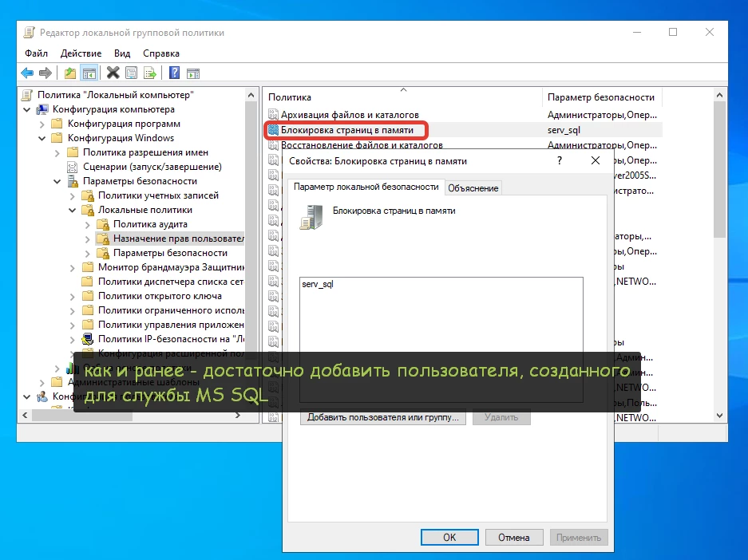Viewport: 748px width, 560px height.
Task: Collapse the Конфигурация компьютера tree node
Action: tap(27, 109)
